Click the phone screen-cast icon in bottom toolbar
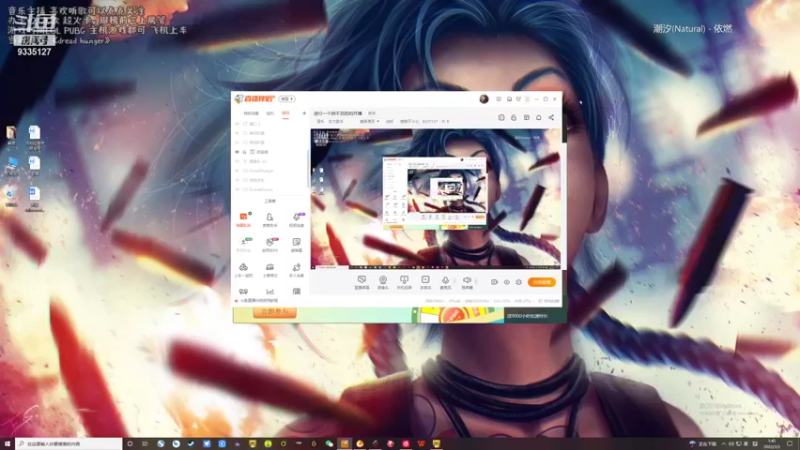 coord(404,280)
